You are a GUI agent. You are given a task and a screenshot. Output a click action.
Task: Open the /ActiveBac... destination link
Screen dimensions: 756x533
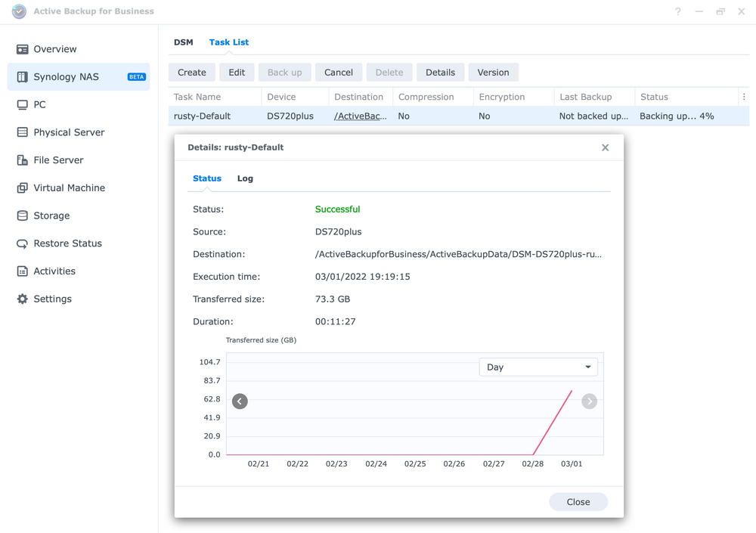click(x=360, y=116)
